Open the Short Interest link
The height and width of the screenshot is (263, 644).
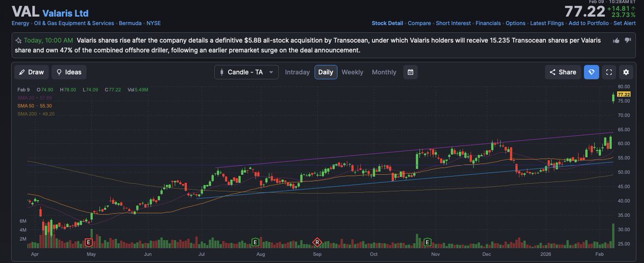(x=453, y=23)
